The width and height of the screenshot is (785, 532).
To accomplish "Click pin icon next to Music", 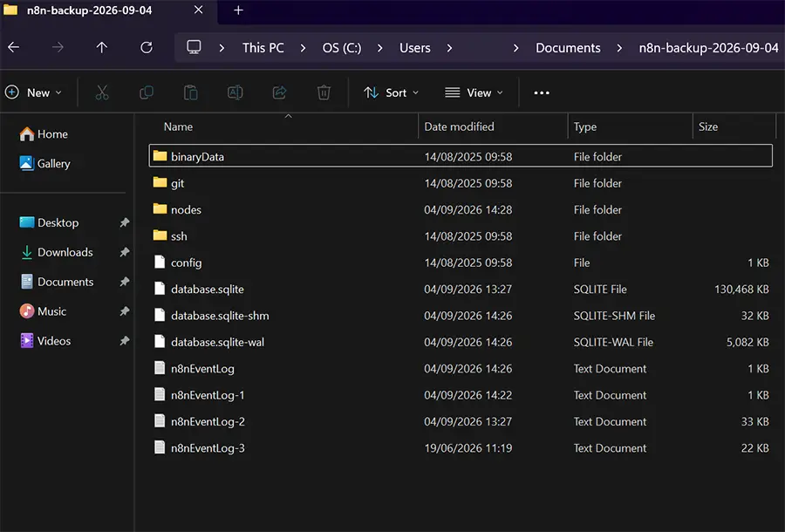I will (124, 311).
